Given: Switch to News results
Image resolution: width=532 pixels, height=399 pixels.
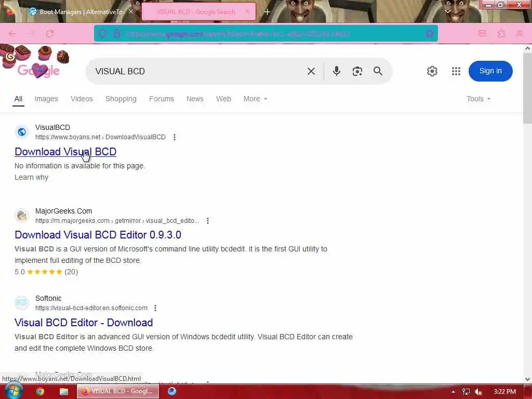Looking at the screenshot, I should pos(195,99).
